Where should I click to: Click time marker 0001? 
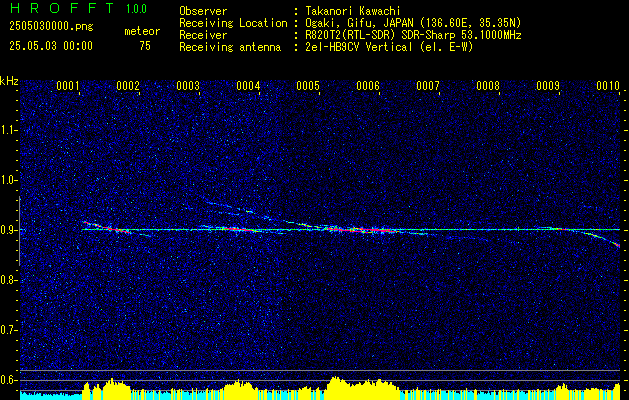pos(67,86)
